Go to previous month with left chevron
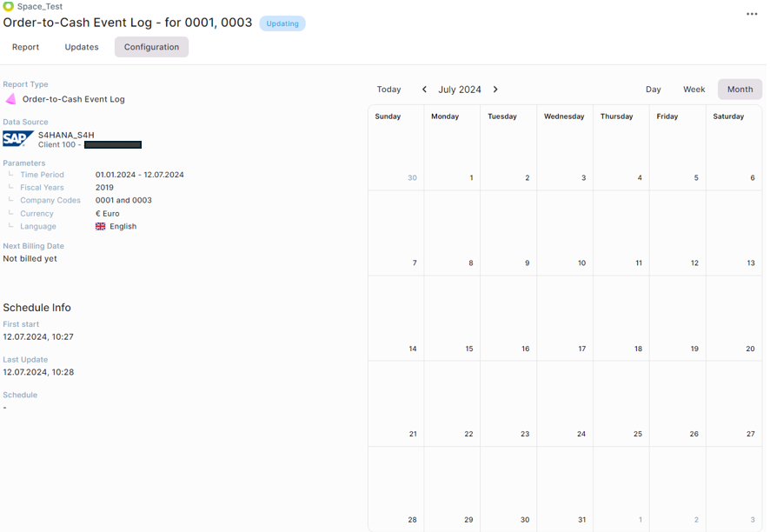This screenshot has height=532, width=770. [x=424, y=89]
